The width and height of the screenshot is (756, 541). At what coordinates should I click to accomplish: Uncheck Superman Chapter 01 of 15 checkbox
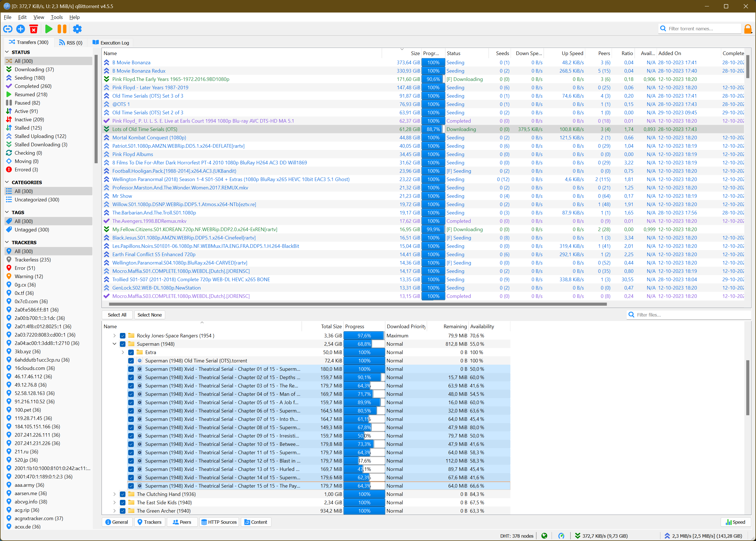pos(131,369)
